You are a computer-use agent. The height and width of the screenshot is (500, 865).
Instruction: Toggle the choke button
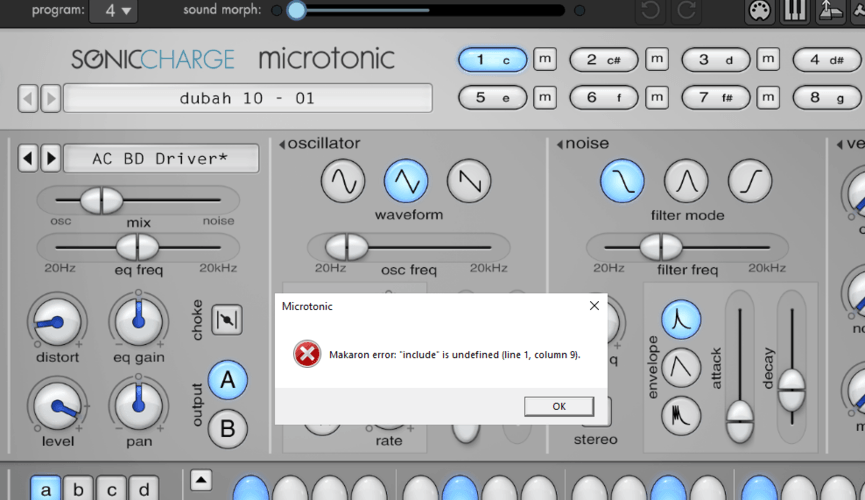tap(227, 320)
